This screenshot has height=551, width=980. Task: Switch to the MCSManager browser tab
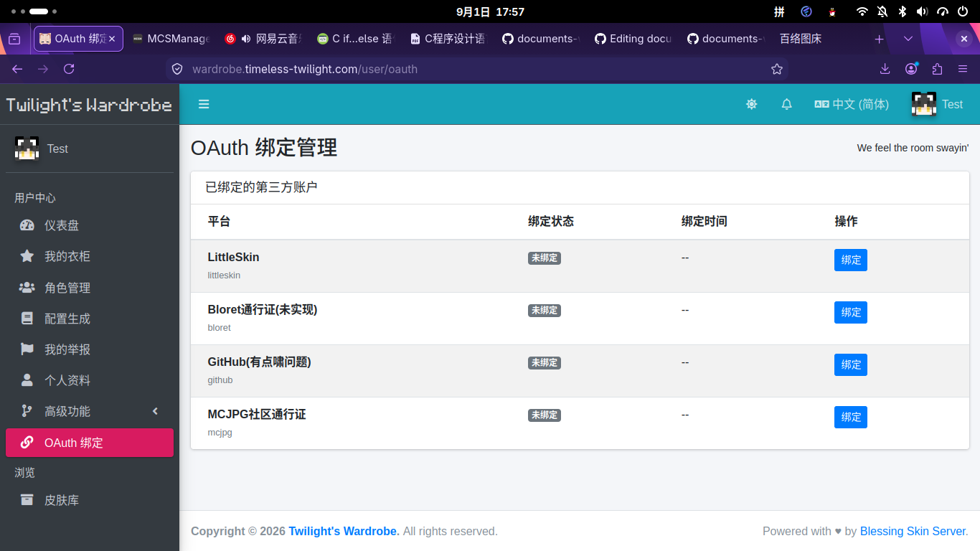click(171, 39)
